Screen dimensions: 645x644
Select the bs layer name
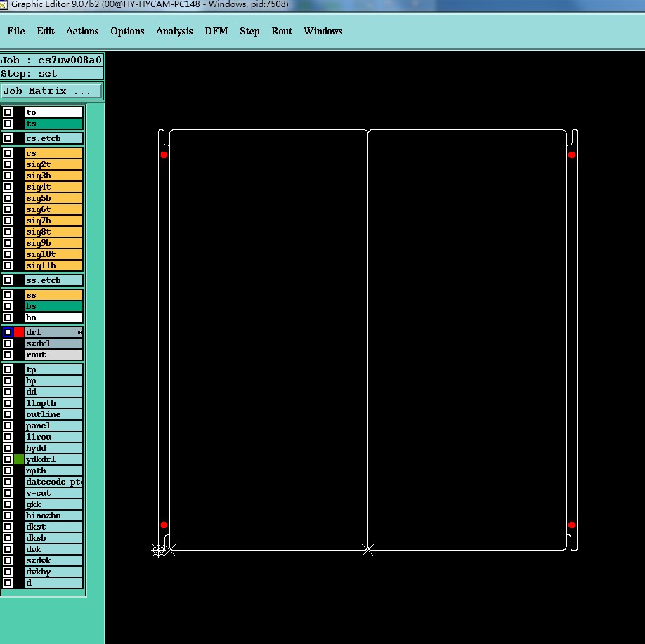coord(54,306)
